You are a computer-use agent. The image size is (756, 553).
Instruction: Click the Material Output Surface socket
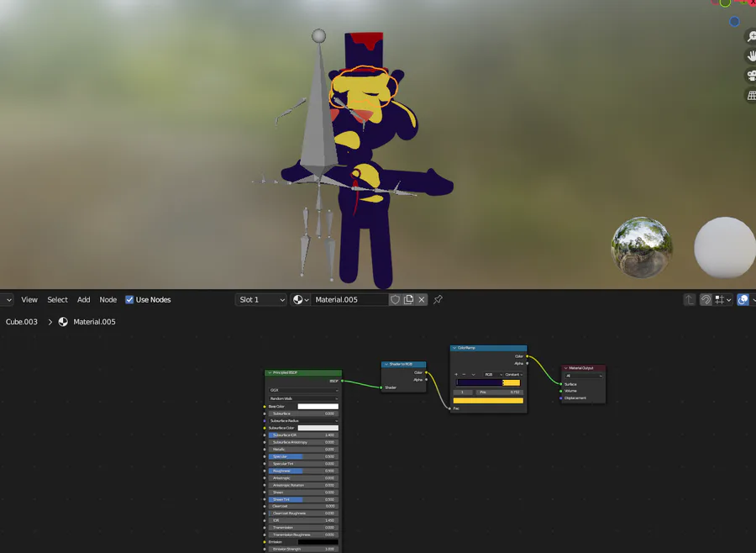coord(561,384)
